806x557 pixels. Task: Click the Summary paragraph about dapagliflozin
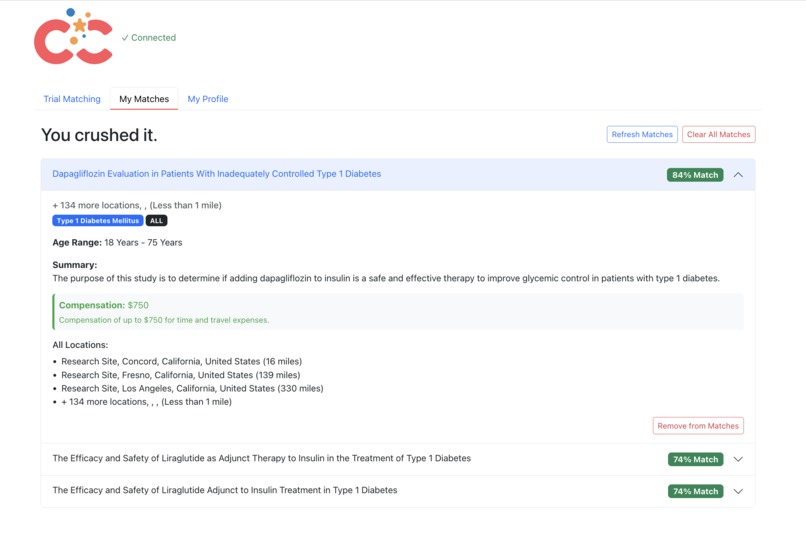click(386, 278)
